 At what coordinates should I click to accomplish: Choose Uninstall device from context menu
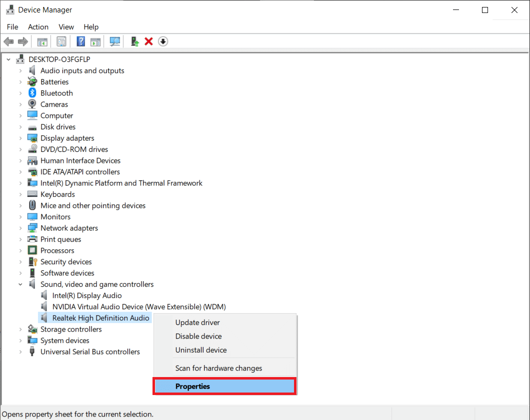click(x=225, y=350)
